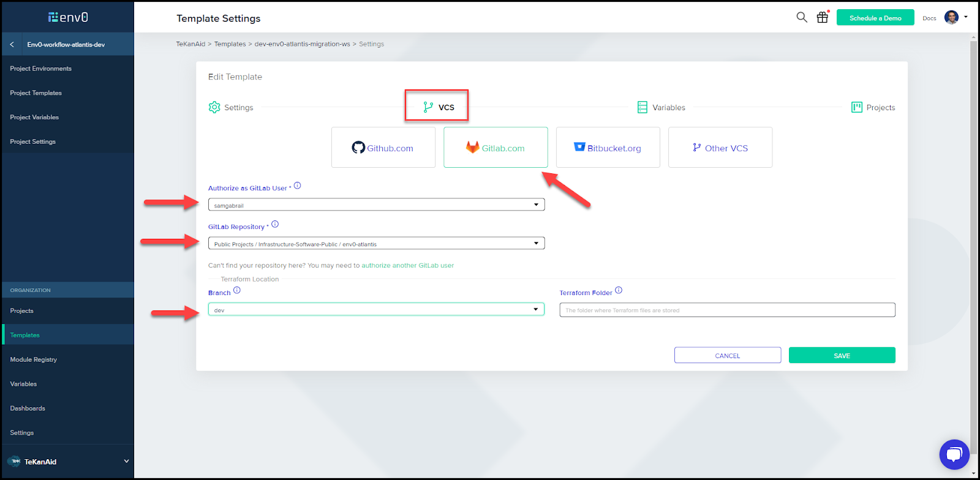This screenshot has height=480, width=980.
Task: Open the GitLab Repository dropdown
Action: [376, 243]
